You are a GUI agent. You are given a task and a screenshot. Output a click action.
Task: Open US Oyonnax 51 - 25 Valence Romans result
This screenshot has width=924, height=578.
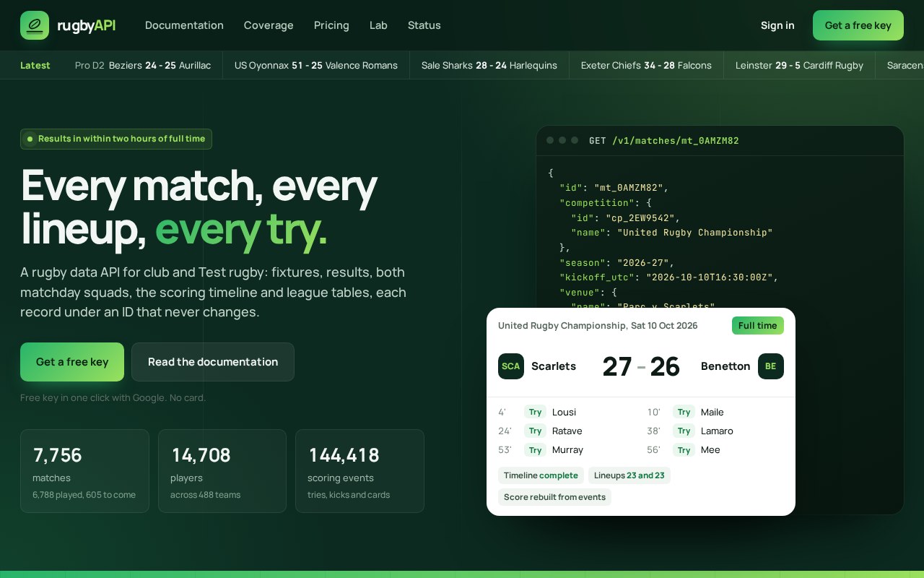click(x=316, y=65)
